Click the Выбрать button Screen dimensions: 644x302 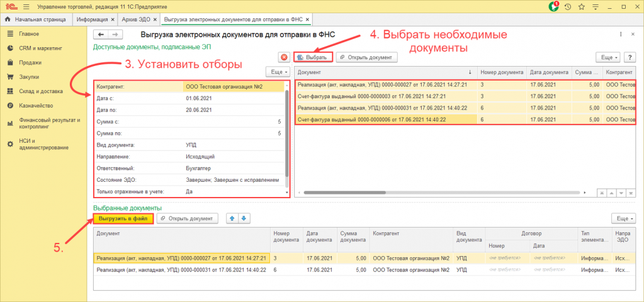tap(313, 57)
